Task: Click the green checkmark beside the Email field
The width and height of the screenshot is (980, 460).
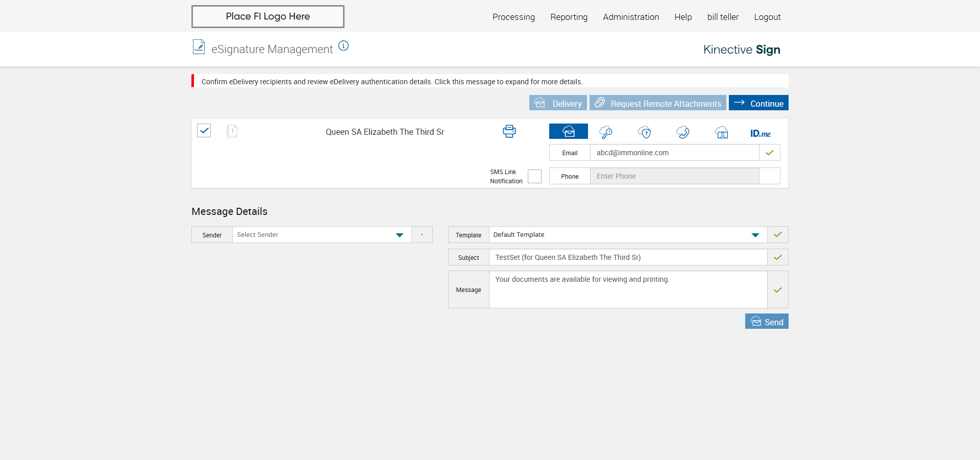Action: (x=770, y=153)
